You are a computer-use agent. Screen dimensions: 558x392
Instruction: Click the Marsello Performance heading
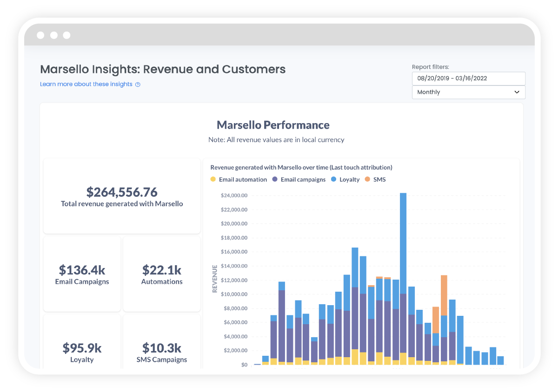(273, 125)
